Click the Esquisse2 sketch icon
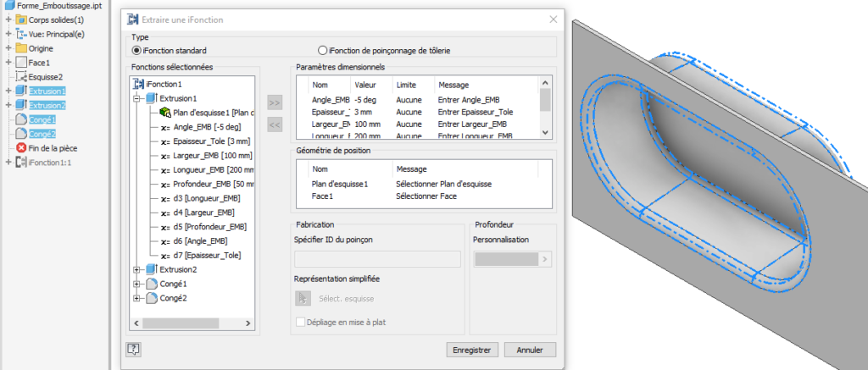The width and height of the screenshot is (868, 370). [21, 77]
